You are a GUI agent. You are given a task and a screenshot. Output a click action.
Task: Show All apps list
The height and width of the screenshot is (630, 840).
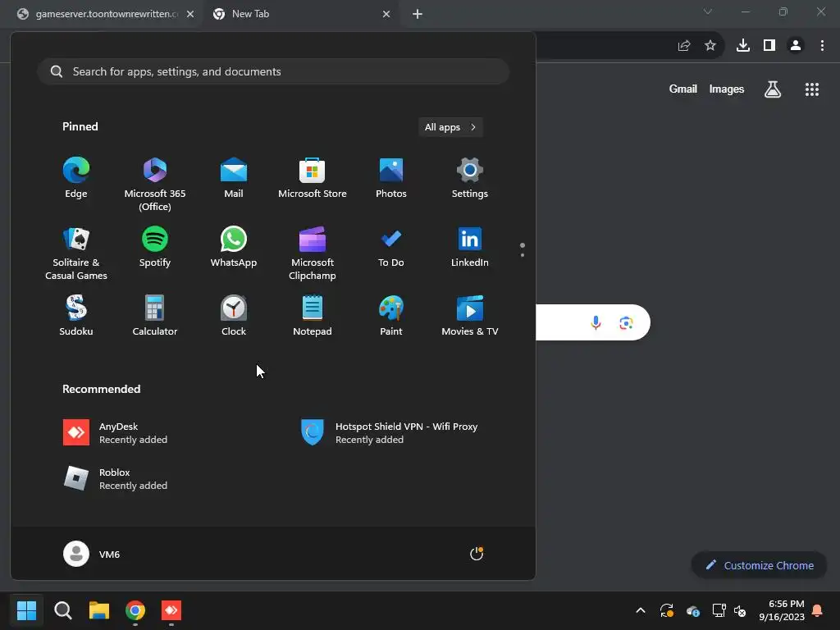click(x=450, y=127)
